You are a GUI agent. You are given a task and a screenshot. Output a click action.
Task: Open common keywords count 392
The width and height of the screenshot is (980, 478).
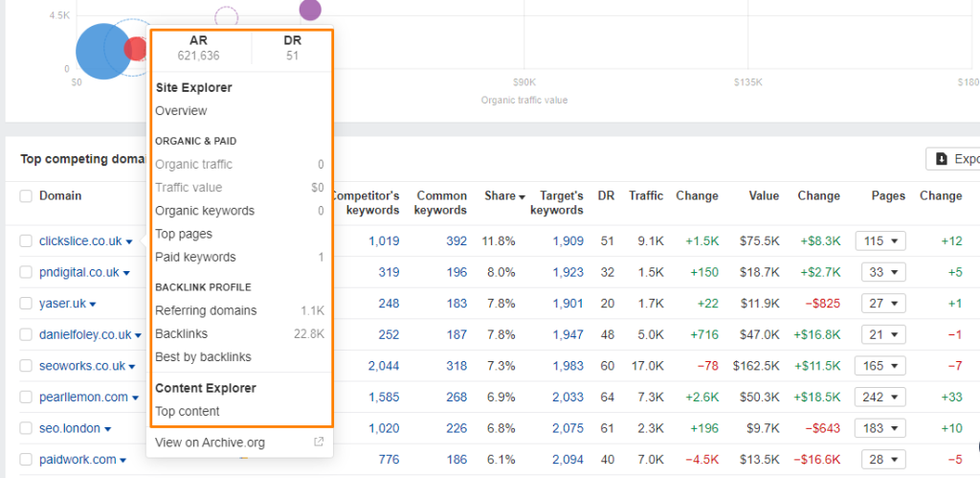pos(457,240)
